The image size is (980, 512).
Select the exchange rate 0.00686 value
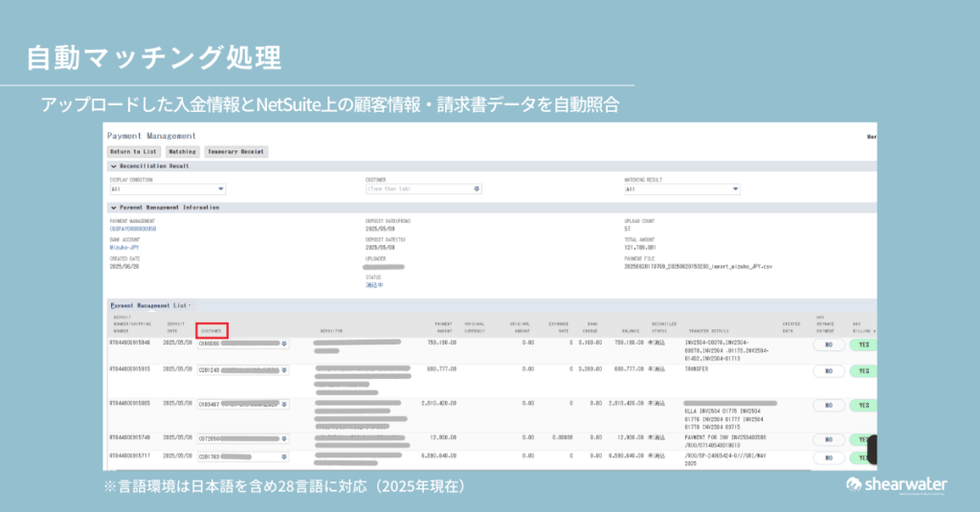tap(563, 437)
